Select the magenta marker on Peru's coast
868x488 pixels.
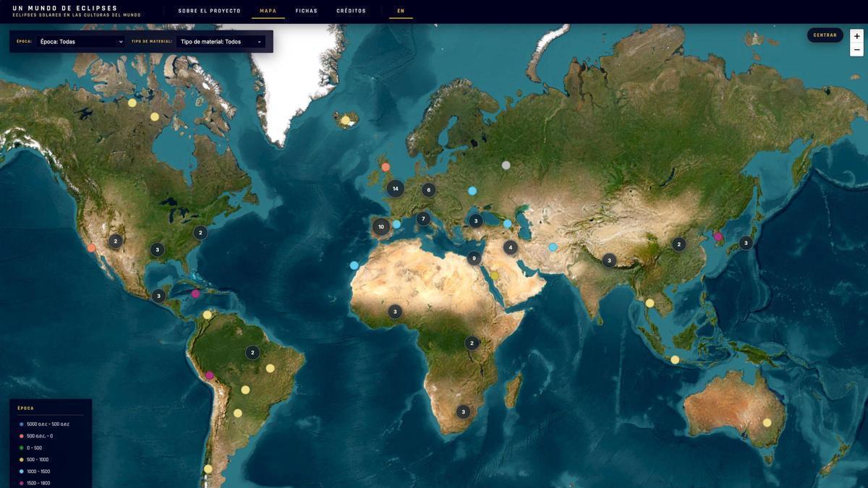pyautogui.click(x=210, y=375)
